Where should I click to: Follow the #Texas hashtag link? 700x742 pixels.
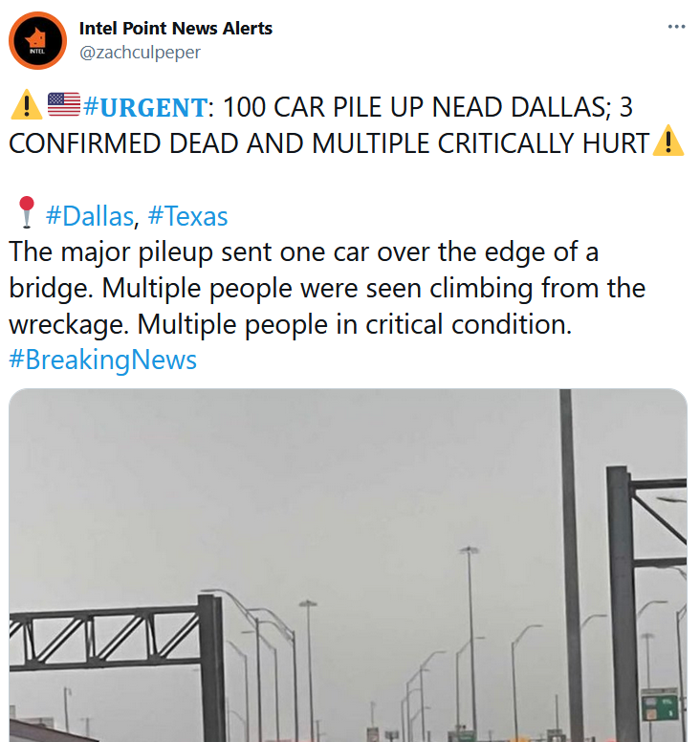(x=187, y=216)
